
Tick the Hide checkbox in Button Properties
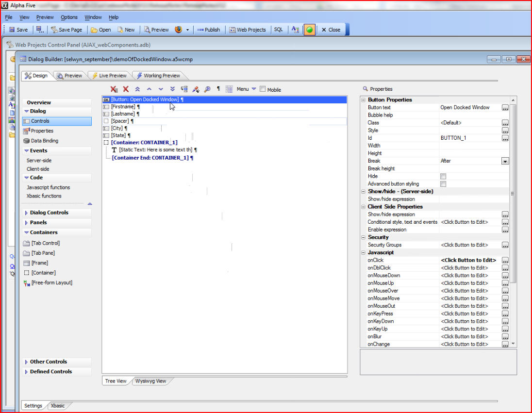[x=443, y=176]
